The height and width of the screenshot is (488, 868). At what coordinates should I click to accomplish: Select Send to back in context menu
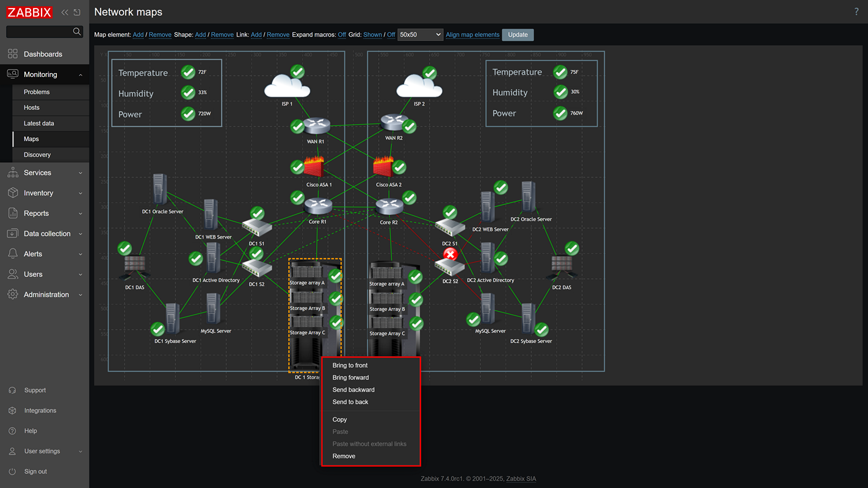(350, 402)
